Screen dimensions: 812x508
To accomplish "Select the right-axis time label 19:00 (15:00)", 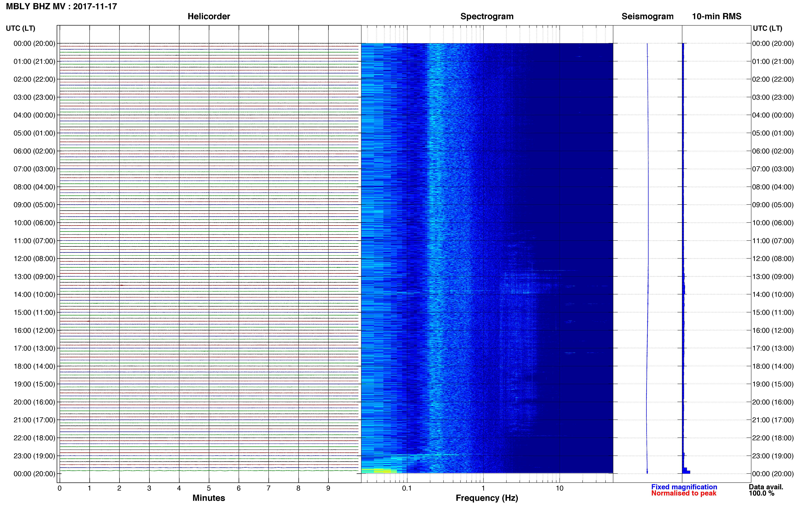I will (x=773, y=384).
